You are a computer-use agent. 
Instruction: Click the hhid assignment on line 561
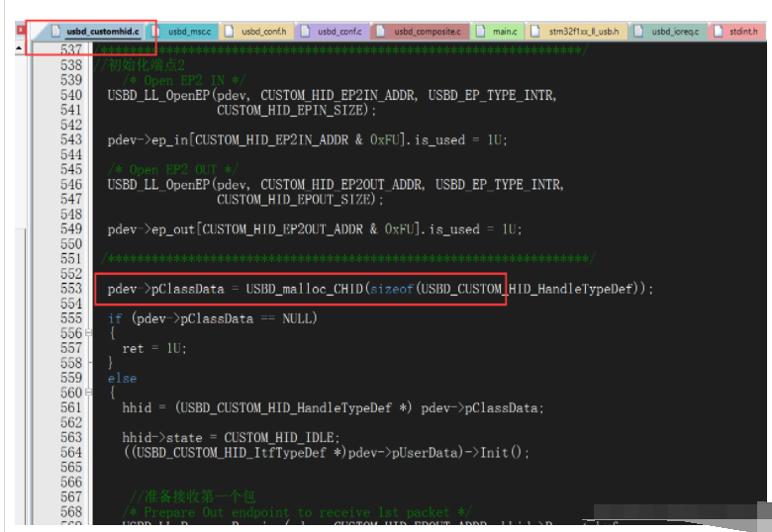pyautogui.click(x=333, y=408)
